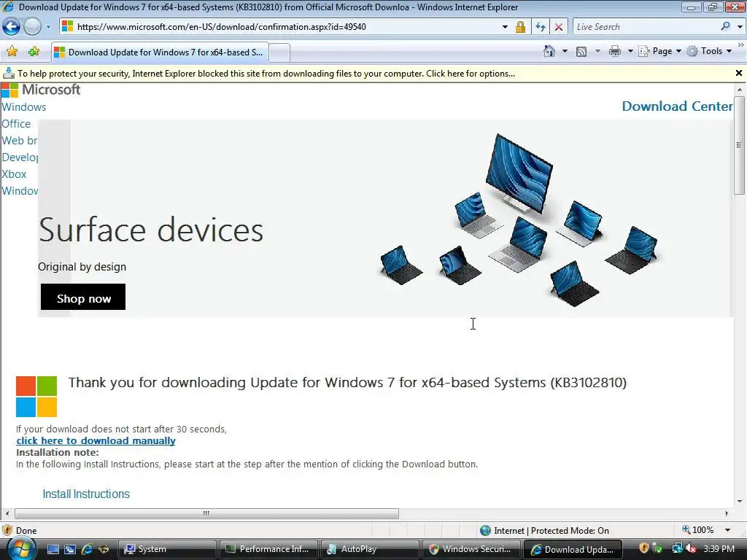Select the Download Update for Windows 7 tab
The image size is (747, 560).
click(x=160, y=52)
